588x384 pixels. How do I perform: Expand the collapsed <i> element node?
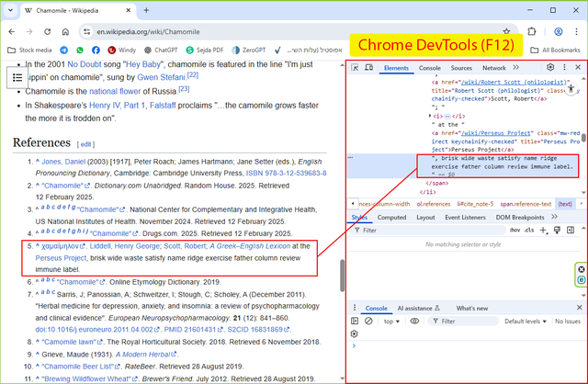430,116
